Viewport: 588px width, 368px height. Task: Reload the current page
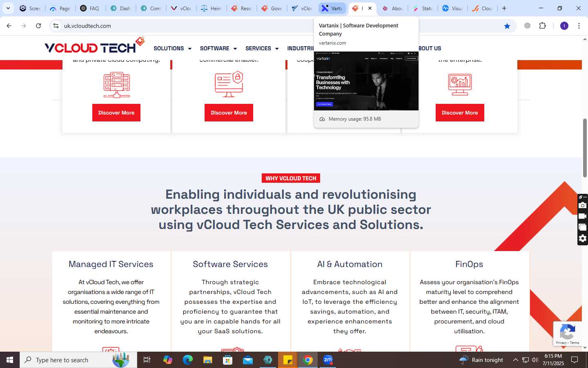click(38, 26)
